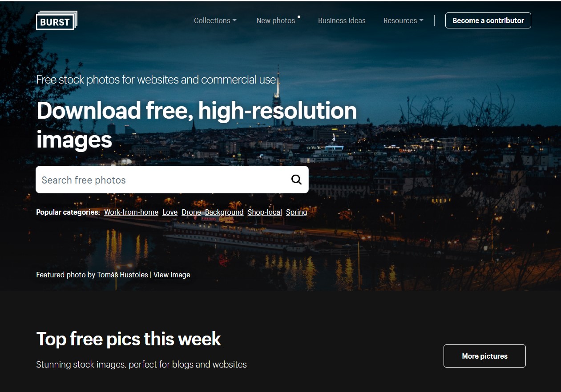Click the Become a contributor button
This screenshot has height=392, width=561.
pos(488,20)
